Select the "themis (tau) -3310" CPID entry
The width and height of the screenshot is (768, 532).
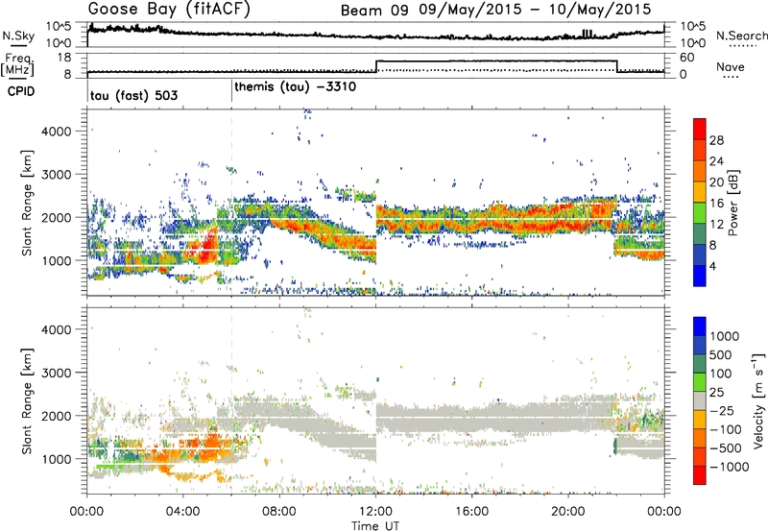pos(296,87)
